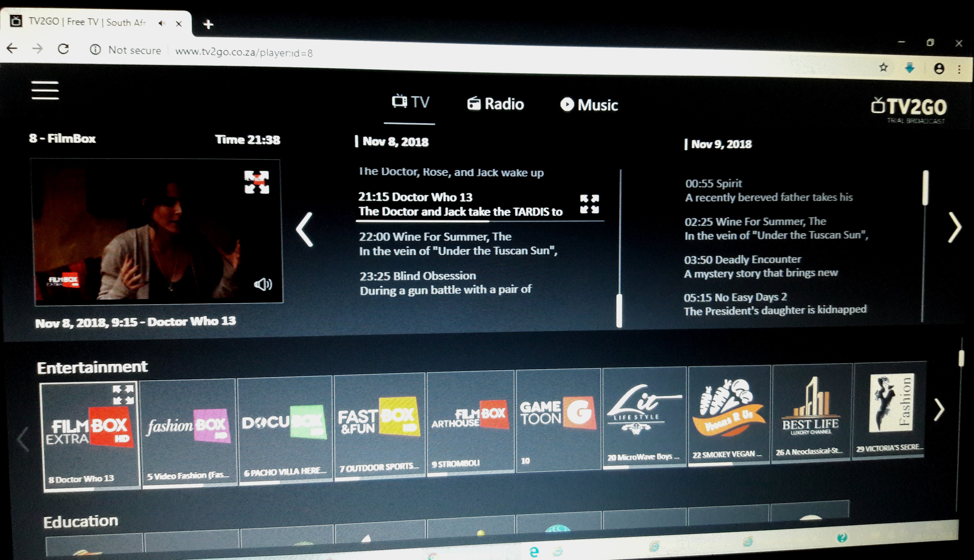974x560 pixels.
Task: Open Chrome three-dot menu
Action: click(959, 69)
